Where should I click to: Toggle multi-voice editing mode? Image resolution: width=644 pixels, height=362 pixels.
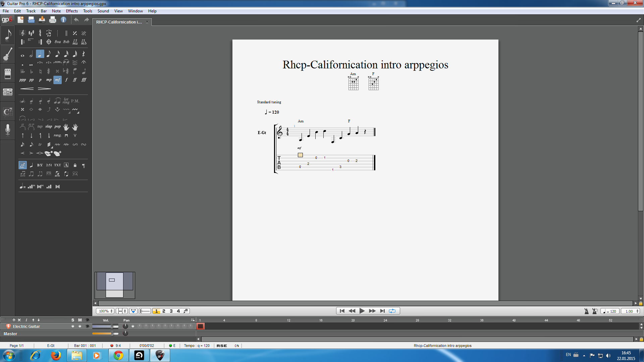click(186, 311)
